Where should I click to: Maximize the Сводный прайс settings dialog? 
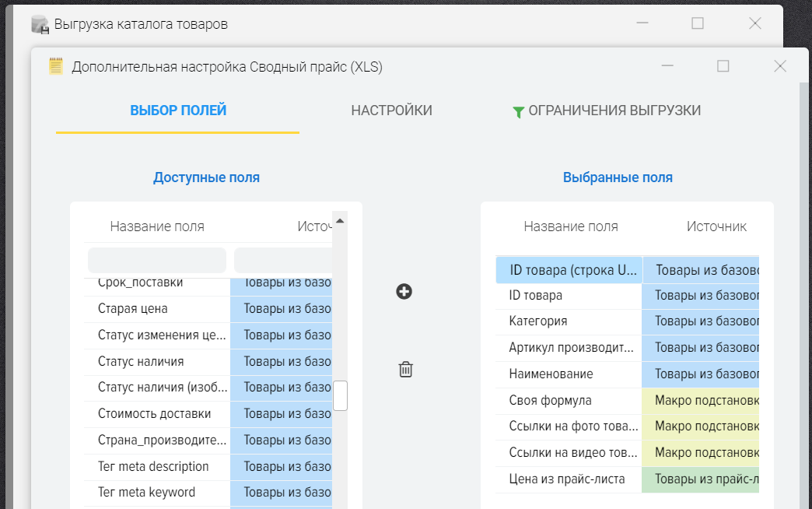pyautogui.click(x=723, y=66)
